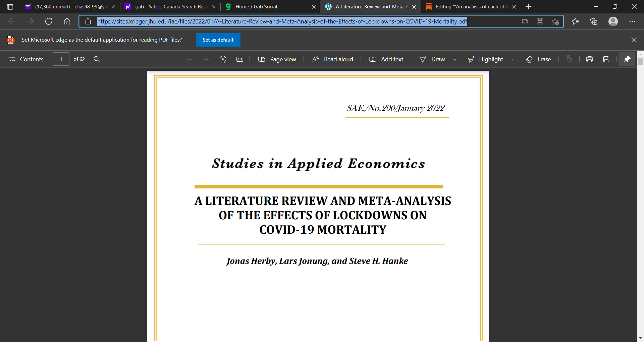Click the Studies in Applied Economics heading

[318, 164]
